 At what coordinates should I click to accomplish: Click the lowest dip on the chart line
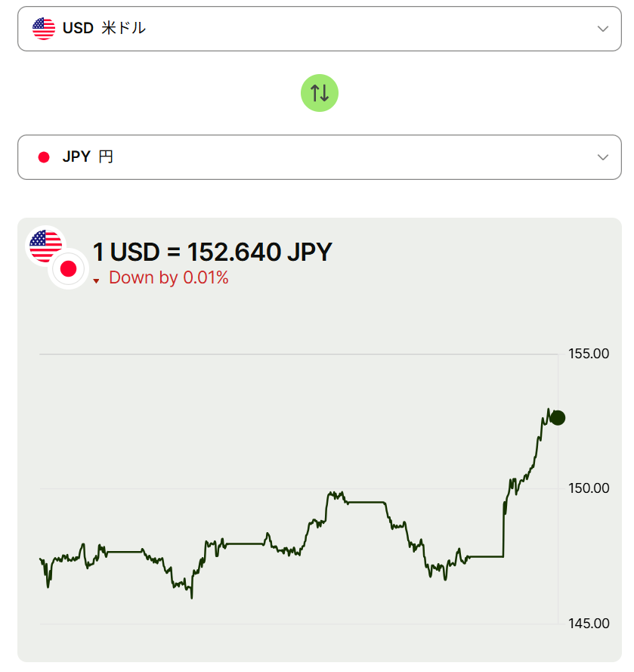coord(192,597)
